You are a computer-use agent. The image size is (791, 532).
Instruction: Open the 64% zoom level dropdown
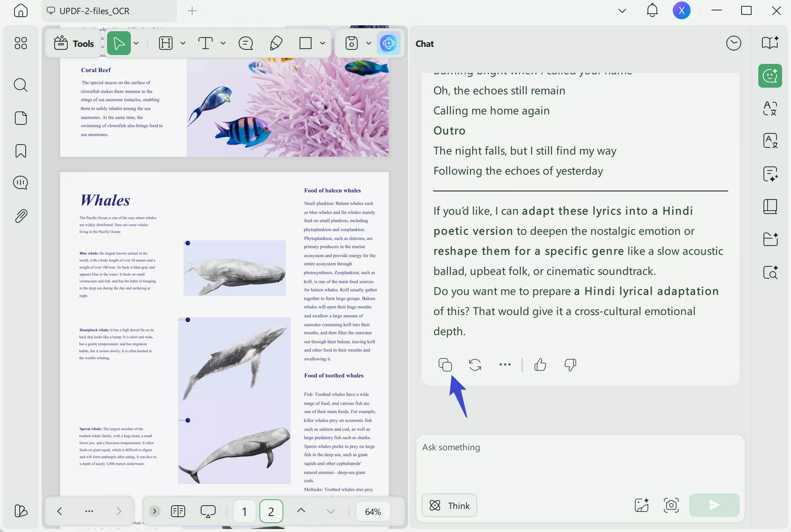click(373, 512)
